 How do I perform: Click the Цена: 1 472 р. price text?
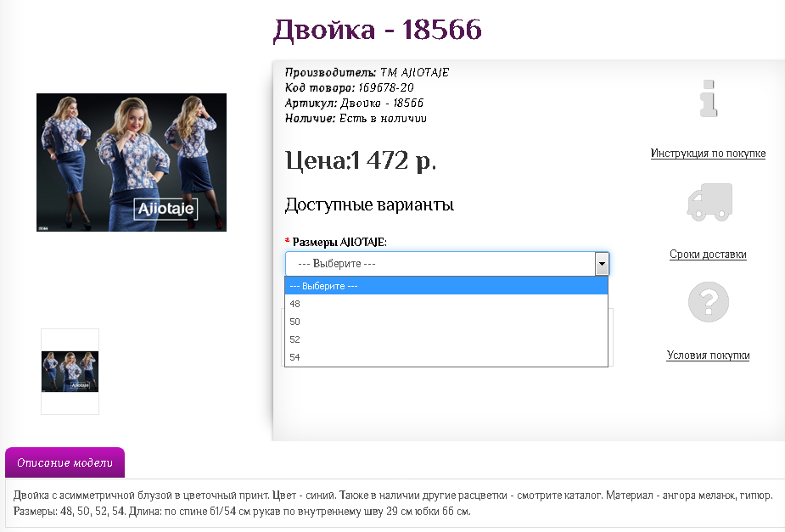coord(361,161)
